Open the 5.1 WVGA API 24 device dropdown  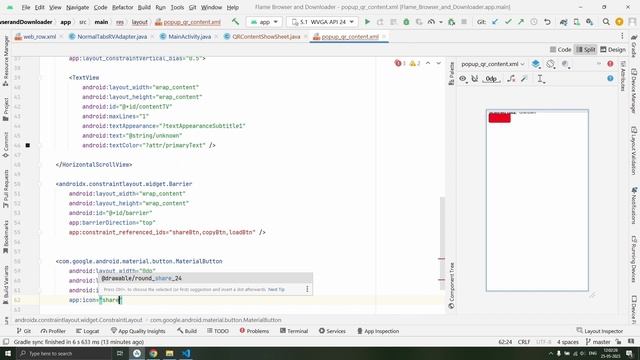pos(322,22)
